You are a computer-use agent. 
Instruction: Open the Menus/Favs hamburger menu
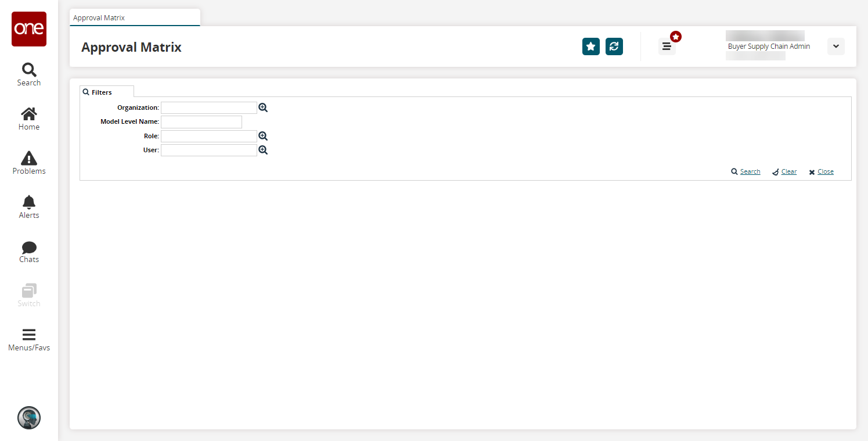click(x=29, y=340)
